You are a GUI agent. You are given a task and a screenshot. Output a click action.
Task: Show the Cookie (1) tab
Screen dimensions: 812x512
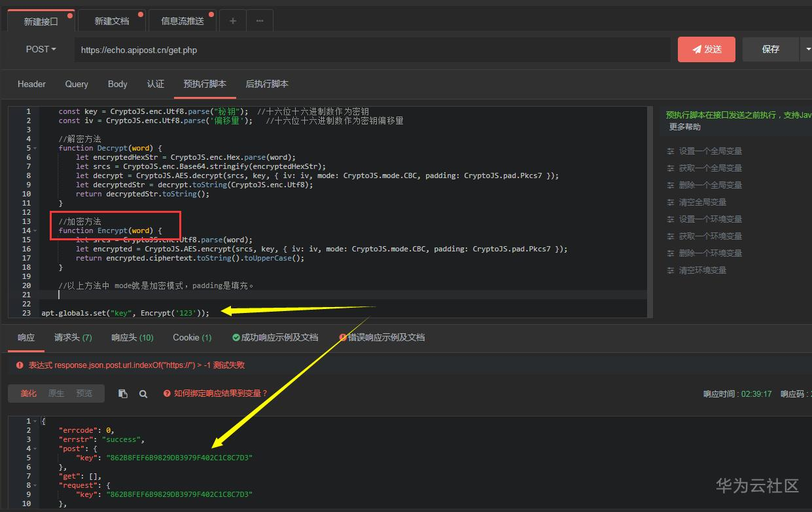coord(192,337)
